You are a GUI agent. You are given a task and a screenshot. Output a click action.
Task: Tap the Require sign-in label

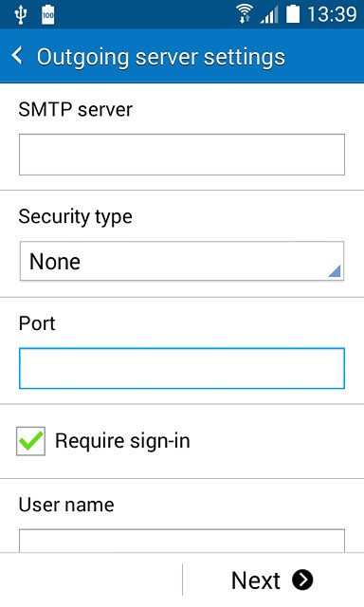click(122, 441)
